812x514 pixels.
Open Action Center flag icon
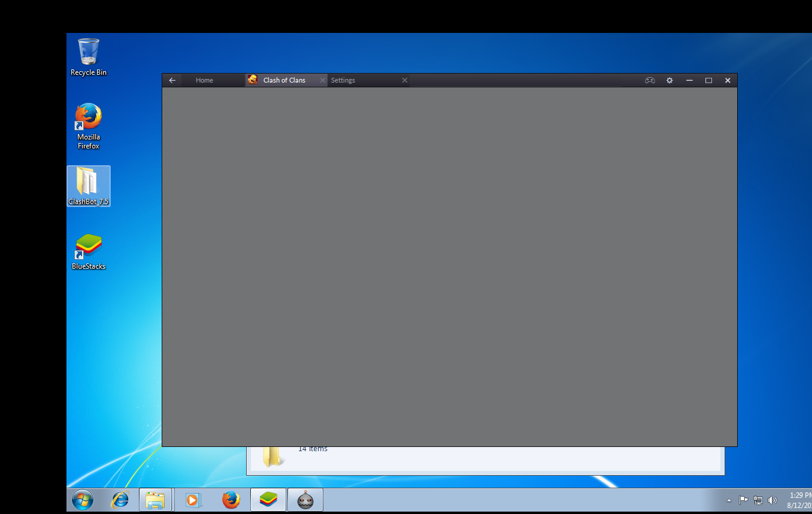743,500
